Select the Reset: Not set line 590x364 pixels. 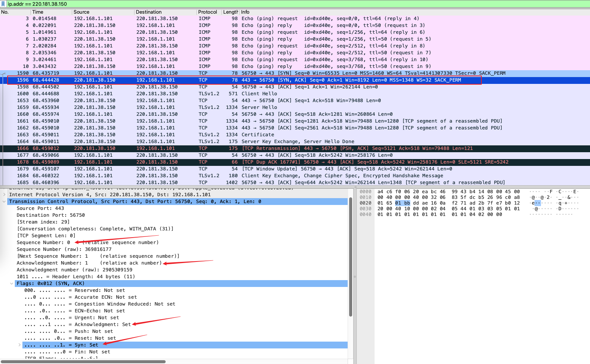70,338
